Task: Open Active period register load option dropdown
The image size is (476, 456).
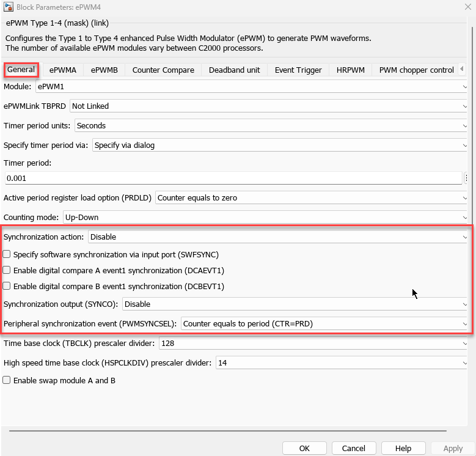Action: pyautogui.click(x=311, y=198)
